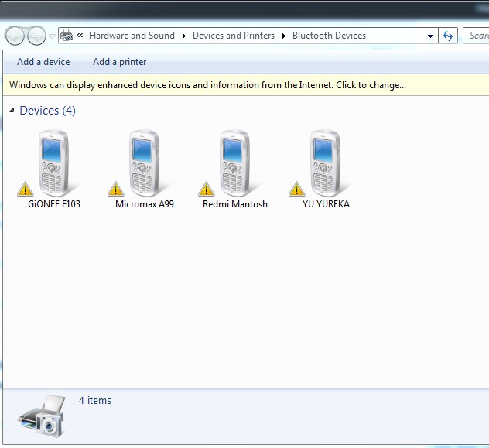Select the Devices (4) group header
489x448 pixels.
47,111
